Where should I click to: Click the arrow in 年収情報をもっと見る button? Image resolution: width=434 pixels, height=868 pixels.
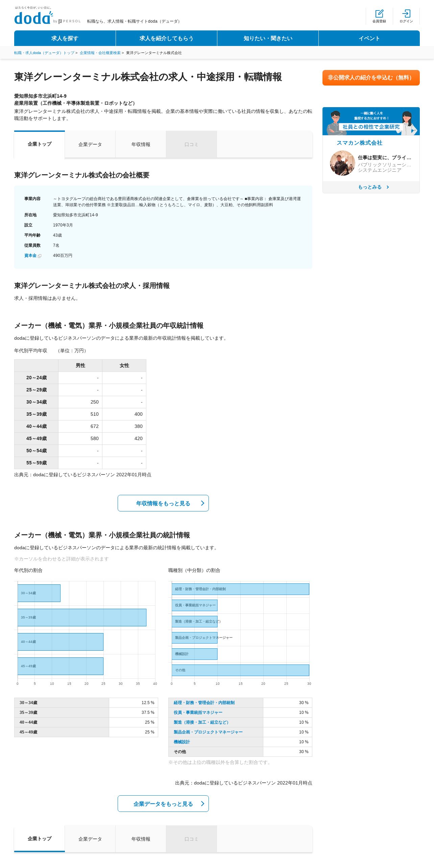pos(202,503)
